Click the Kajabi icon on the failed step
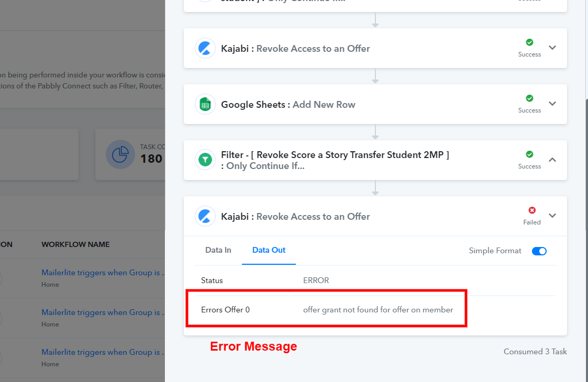This screenshot has height=382, width=588. 205,216
